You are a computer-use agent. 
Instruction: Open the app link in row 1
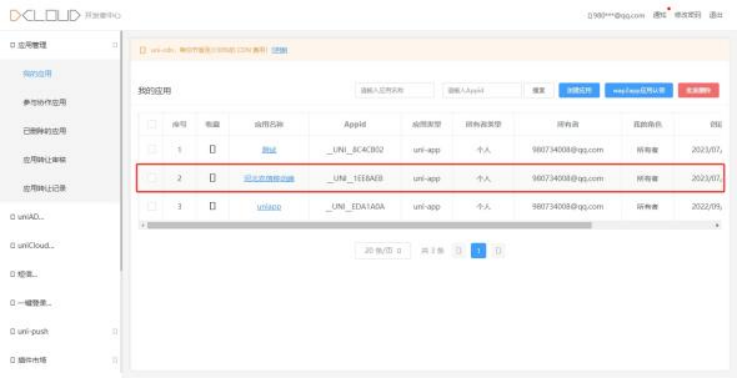[x=269, y=150]
